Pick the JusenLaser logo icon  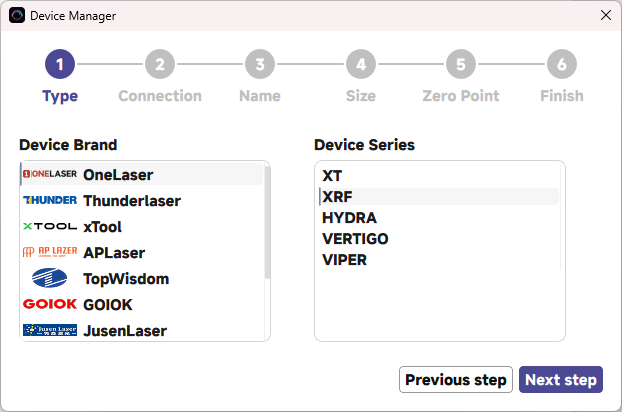[50, 330]
